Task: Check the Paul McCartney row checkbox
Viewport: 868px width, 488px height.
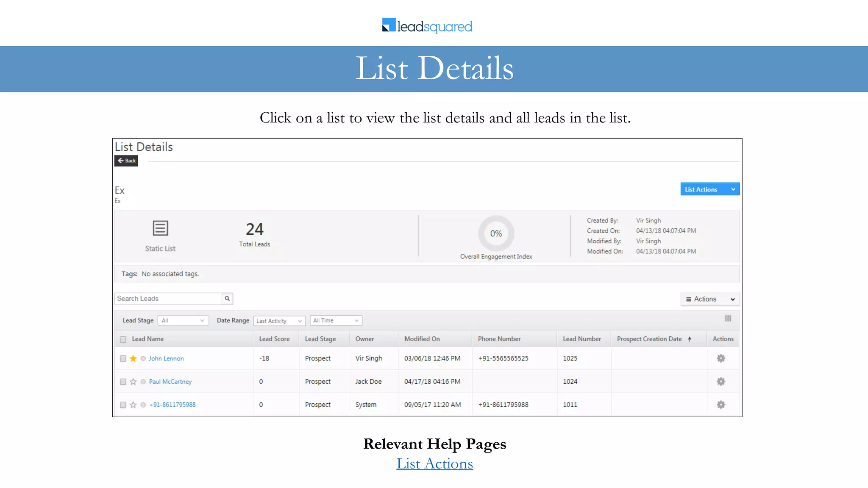Action: pyautogui.click(x=123, y=382)
